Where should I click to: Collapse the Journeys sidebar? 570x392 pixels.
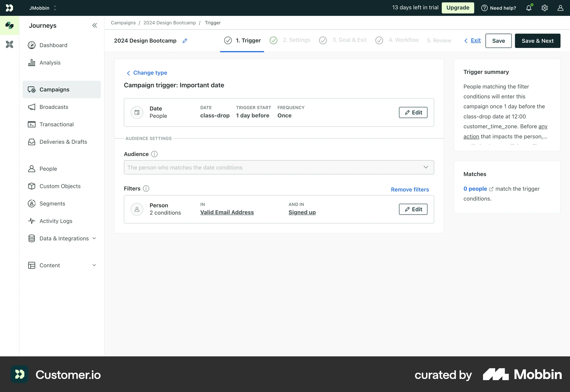pyautogui.click(x=94, y=26)
